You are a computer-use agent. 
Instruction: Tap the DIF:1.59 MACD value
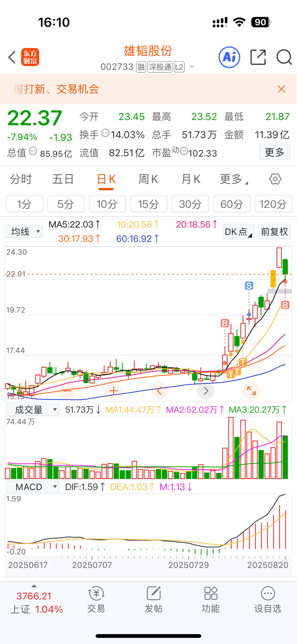[85, 487]
